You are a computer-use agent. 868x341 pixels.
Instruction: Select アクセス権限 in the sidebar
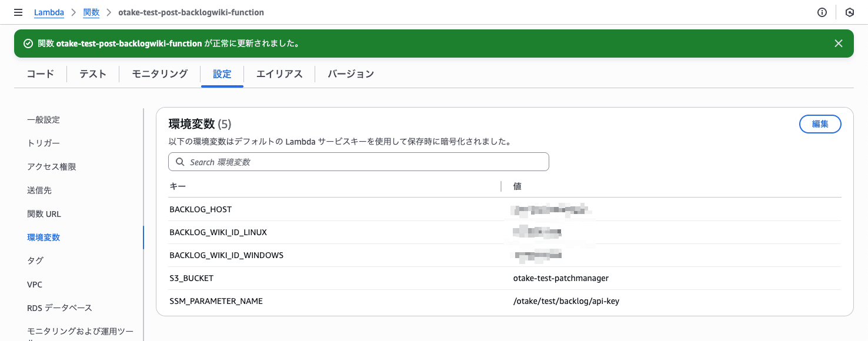(52, 167)
